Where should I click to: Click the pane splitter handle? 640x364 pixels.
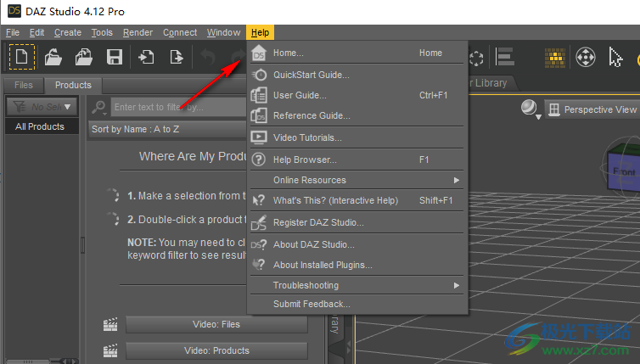[x=83, y=246]
